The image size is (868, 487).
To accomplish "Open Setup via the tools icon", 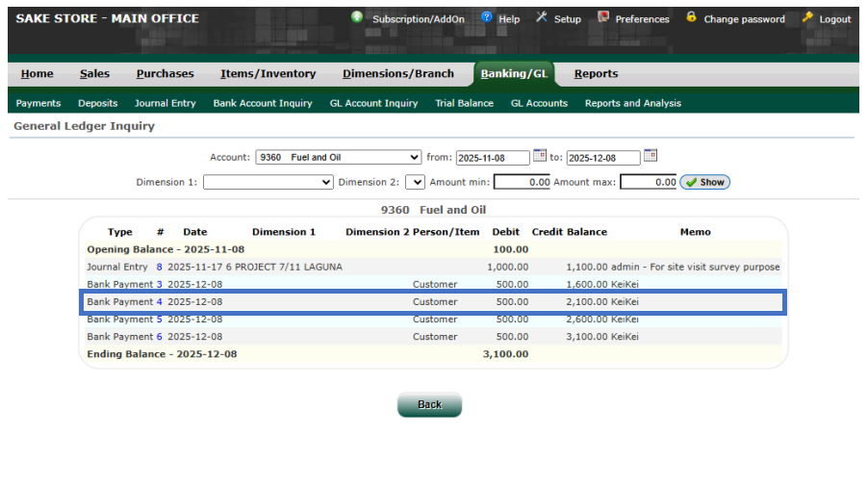I will [542, 17].
